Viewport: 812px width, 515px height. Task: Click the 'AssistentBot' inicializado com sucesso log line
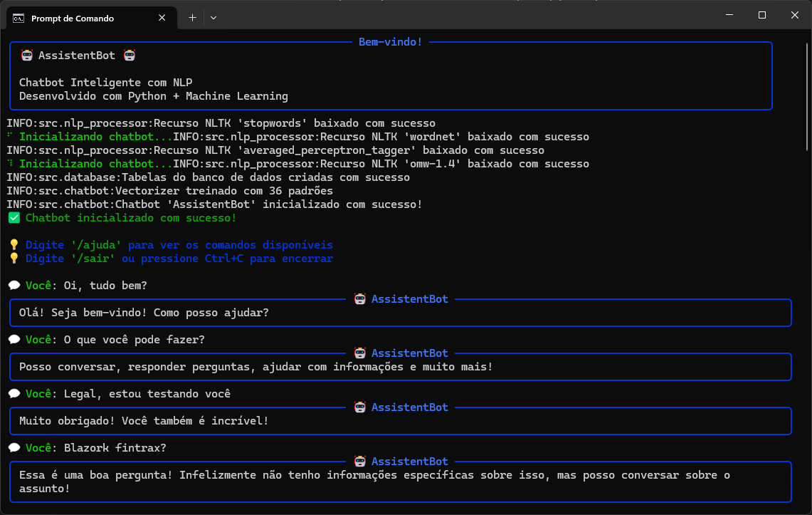214,204
